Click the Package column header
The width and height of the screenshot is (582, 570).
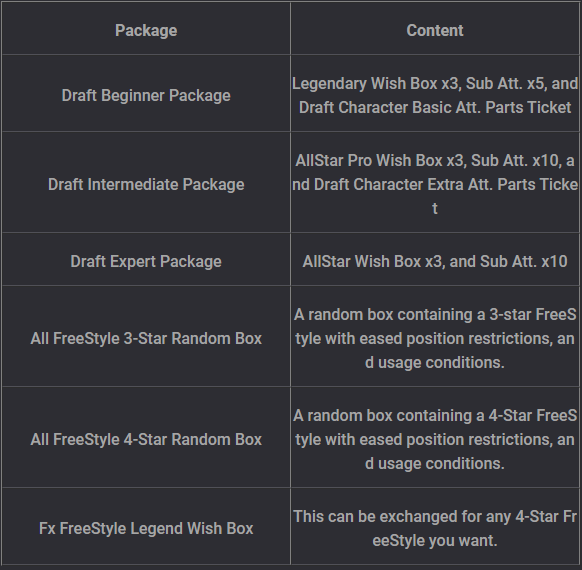tap(146, 30)
